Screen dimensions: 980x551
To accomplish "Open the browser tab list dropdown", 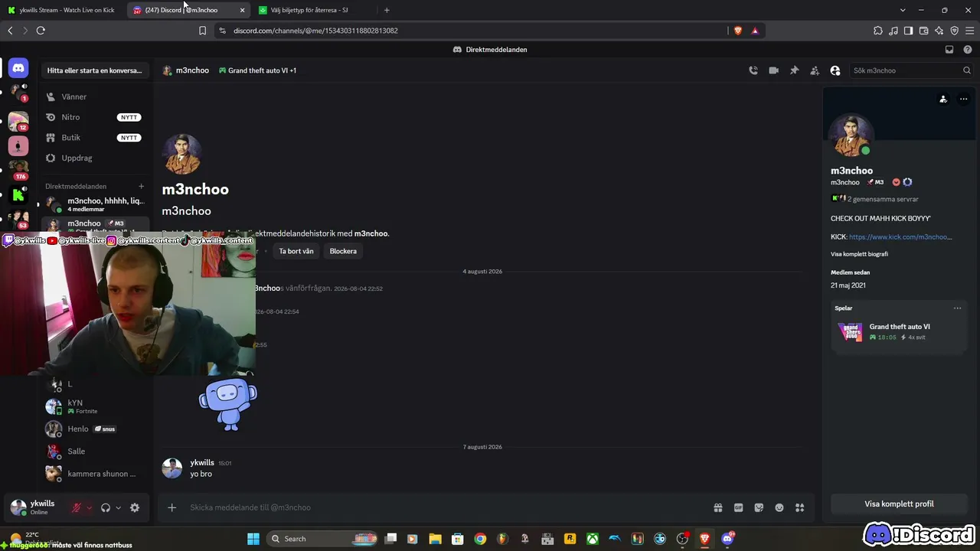I will tap(903, 10).
